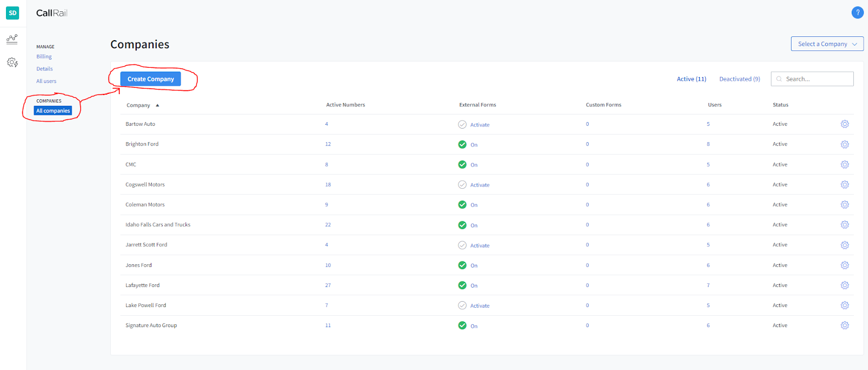Click the Signature Auto Group name

(151, 326)
